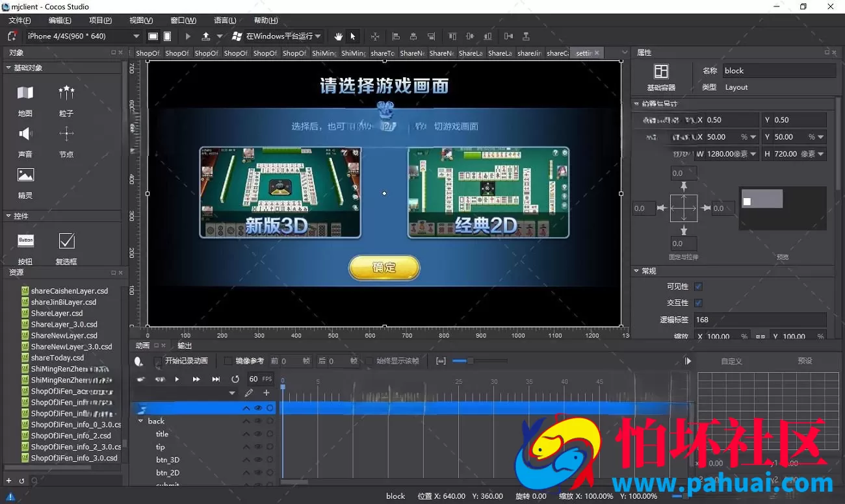
Task: Uncheck the 交互性 checkbox
Action: click(x=698, y=303)
